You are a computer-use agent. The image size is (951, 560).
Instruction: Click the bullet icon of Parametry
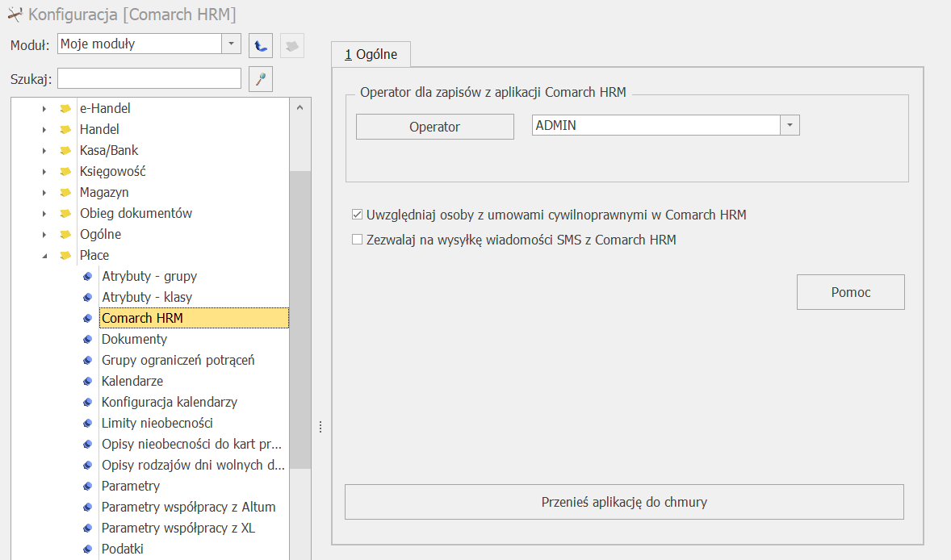tap(87, 486)
